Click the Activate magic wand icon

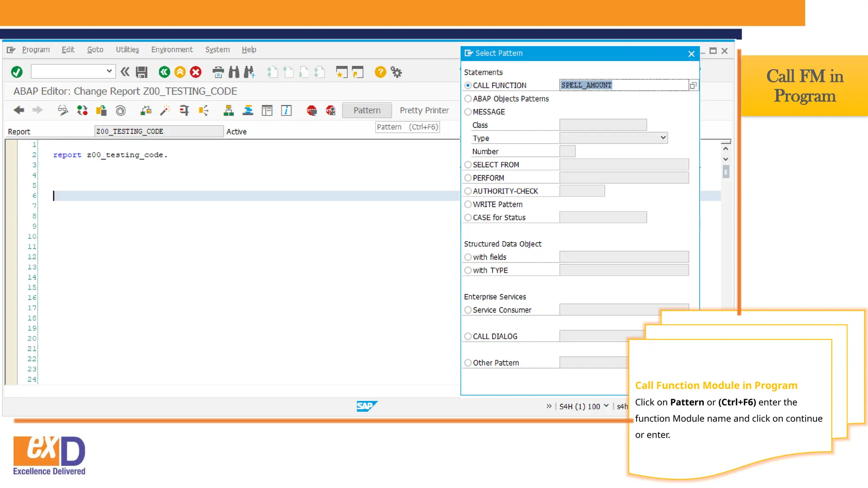[x=165, y=111]
